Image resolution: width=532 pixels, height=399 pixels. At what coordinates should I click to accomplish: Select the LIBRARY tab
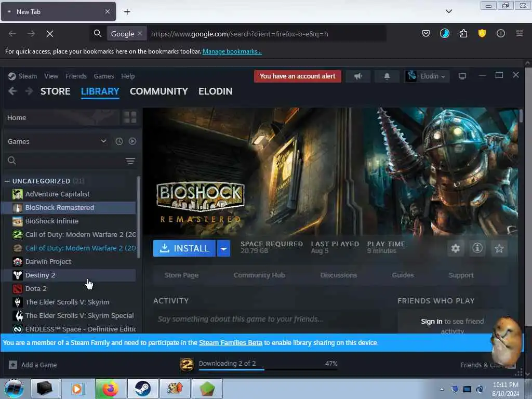coord(100,91)
